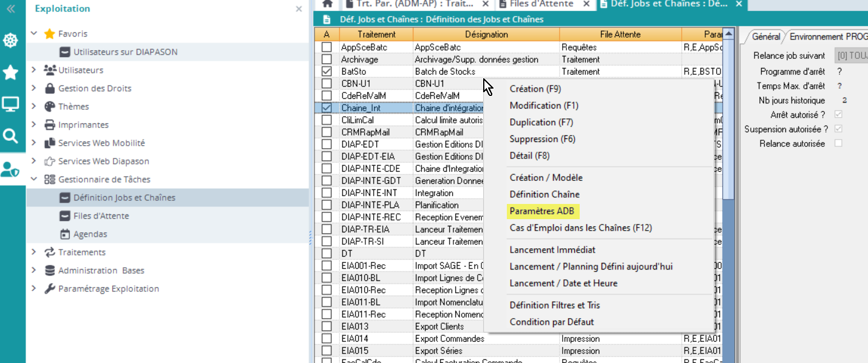Open Files d'Attente in the tree
Screen dimensions: 868x363
tap(101, 216)
